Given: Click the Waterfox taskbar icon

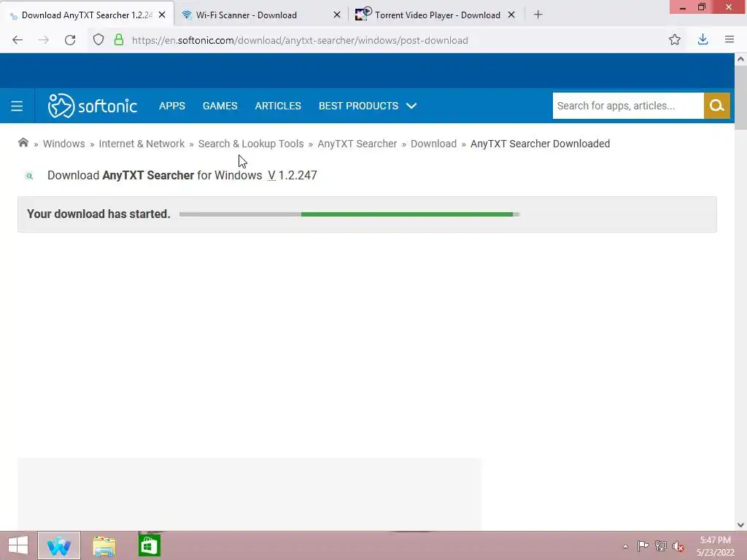Looking at the screenshot, I should [59, 545].
